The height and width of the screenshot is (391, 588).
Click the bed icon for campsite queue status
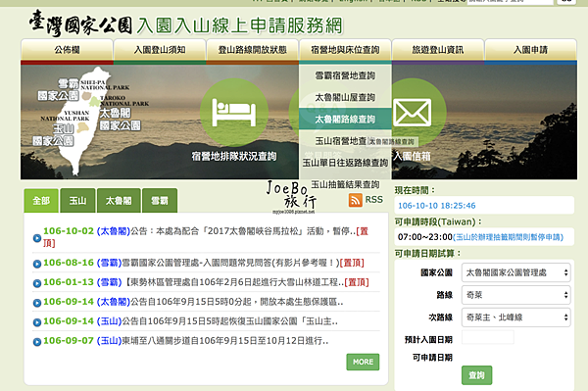234,113
